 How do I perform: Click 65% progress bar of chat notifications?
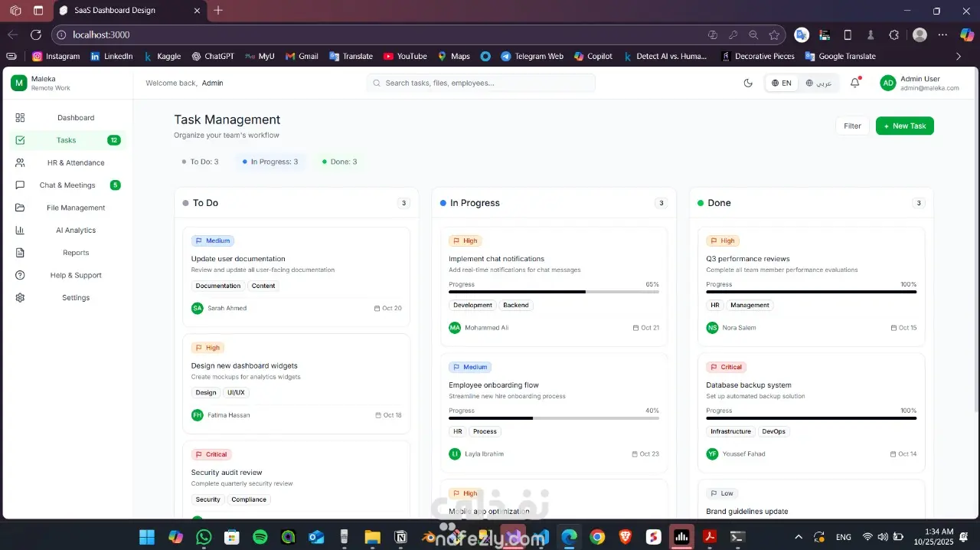click(554, 292)
